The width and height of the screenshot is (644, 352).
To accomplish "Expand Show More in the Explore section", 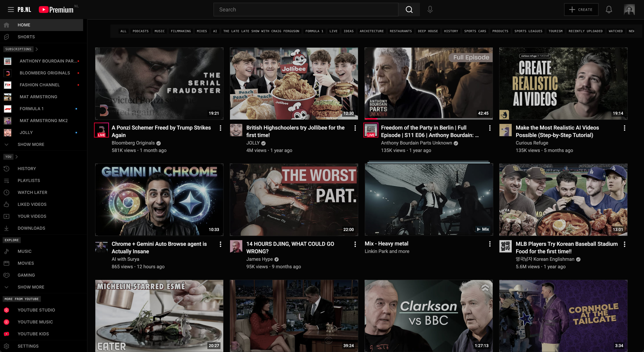I will click(31, 287).
